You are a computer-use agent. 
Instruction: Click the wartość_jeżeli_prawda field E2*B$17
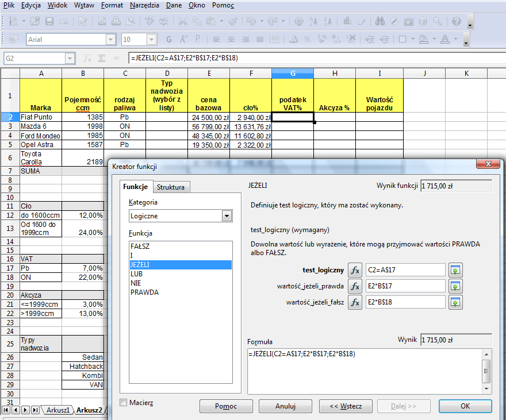click(x=405, y=286)
